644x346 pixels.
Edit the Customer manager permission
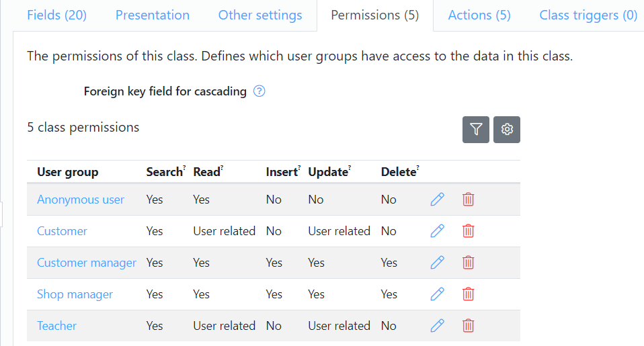point(438,263)
